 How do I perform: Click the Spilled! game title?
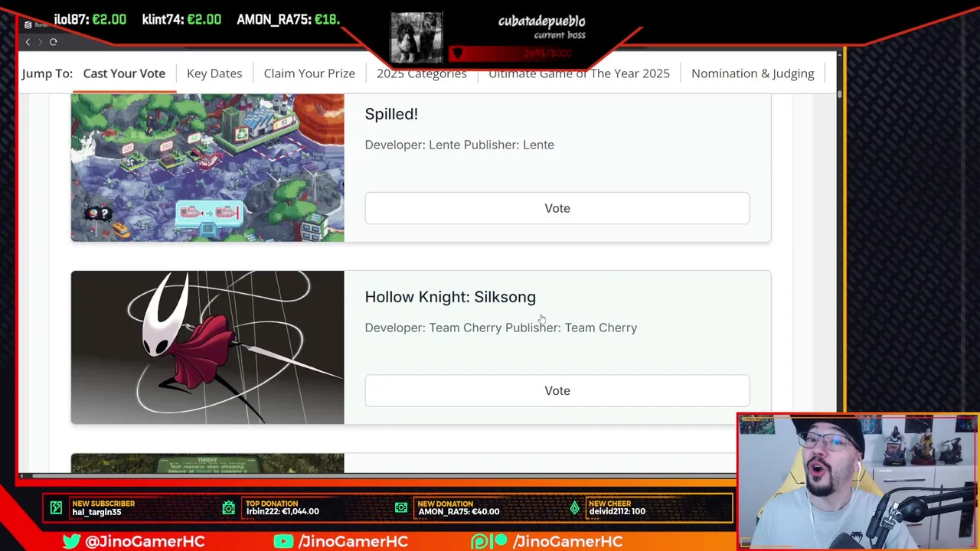coord(391,114)
